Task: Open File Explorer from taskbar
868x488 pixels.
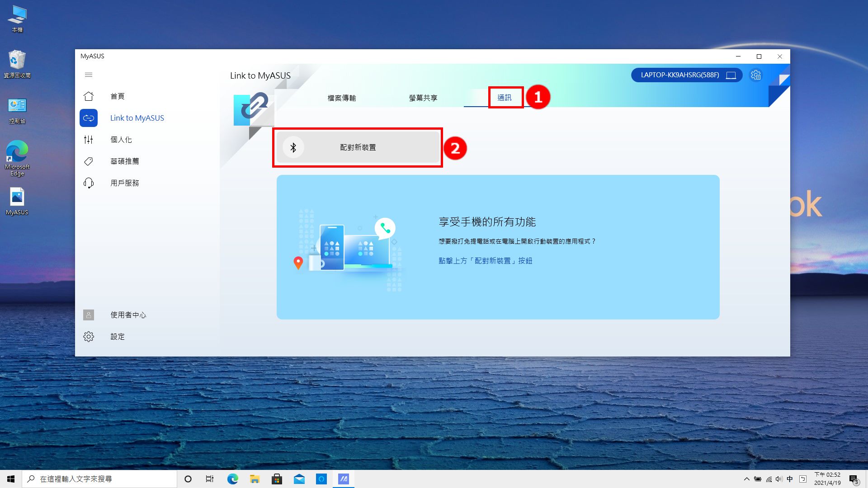Action: [x=255, y=479]
